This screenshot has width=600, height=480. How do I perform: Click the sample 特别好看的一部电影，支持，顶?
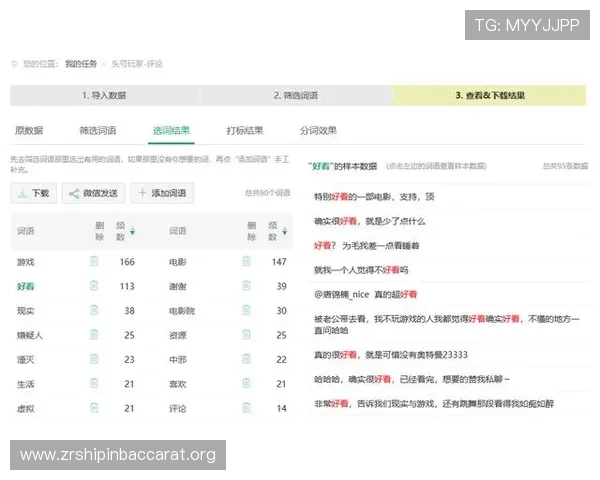tap(374, 197)
